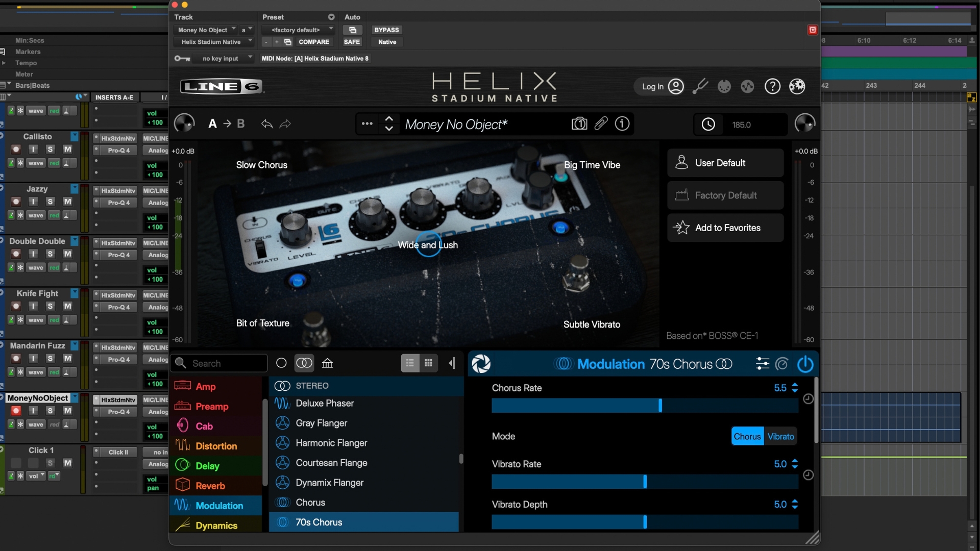This screenshot has height=551, width=980.
Task: Collapse the model browser panel arrow
Action: [x=452, y=363]
